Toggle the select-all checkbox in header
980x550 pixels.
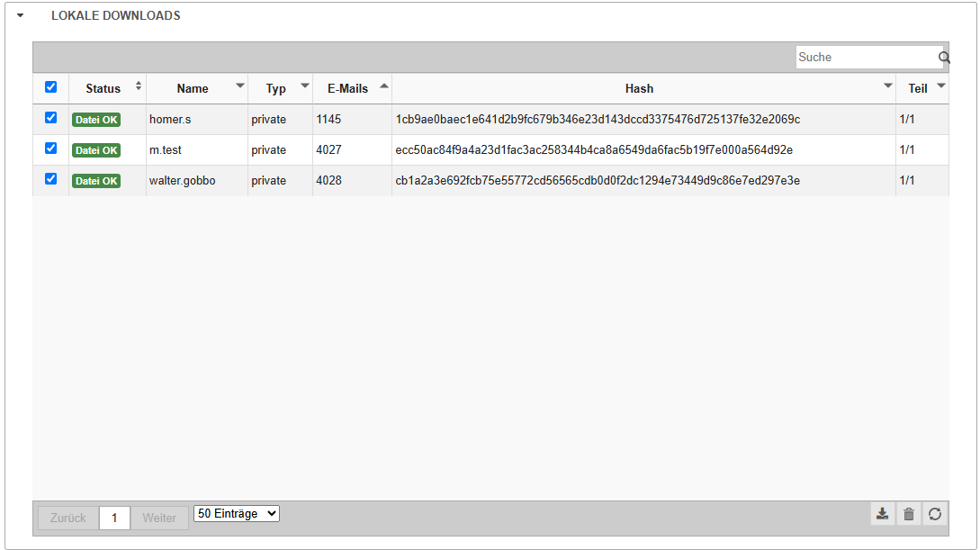(50, 87)
